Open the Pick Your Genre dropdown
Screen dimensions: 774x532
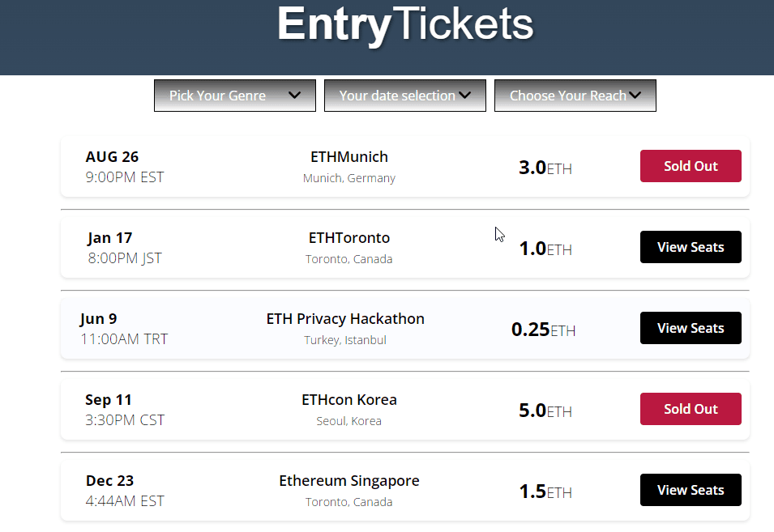[x=234, y=96]
